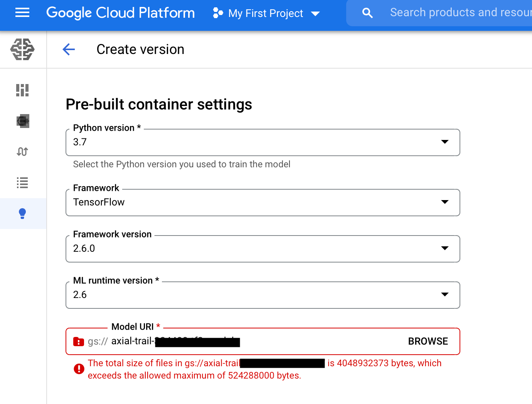Screen dimensions: 532x404
Task: Click the red bucket folder icon
Action: pyautogui.click(x=79, y=342)
